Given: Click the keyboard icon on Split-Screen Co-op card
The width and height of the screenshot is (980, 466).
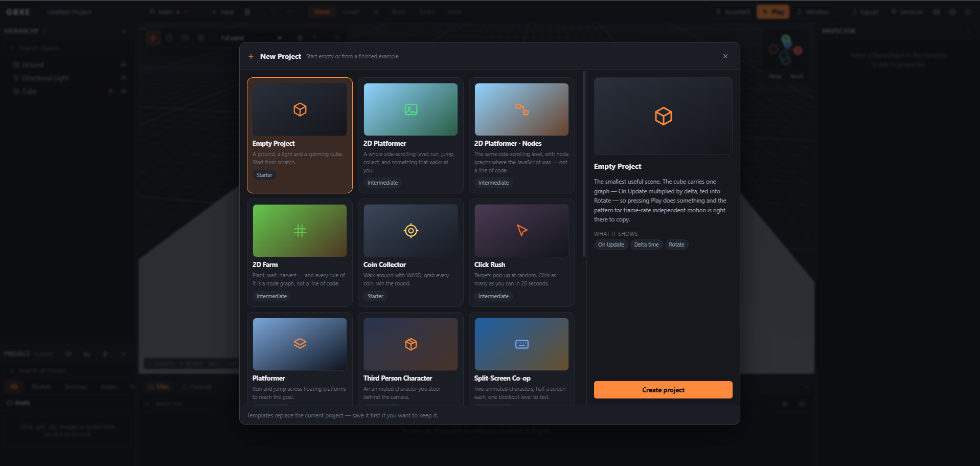Looking at the screenshot, I should pos(522,344).
